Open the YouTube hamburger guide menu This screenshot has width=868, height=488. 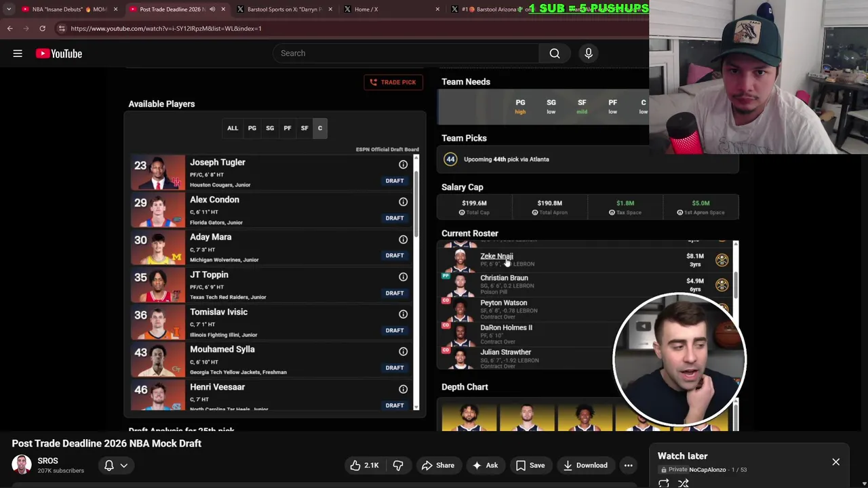point(18,54)
